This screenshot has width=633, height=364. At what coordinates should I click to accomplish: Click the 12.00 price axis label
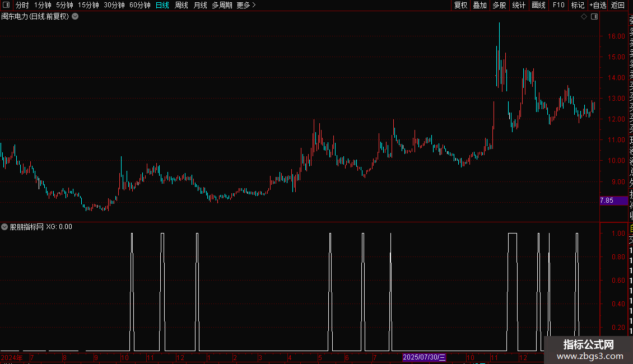(616, 119)
